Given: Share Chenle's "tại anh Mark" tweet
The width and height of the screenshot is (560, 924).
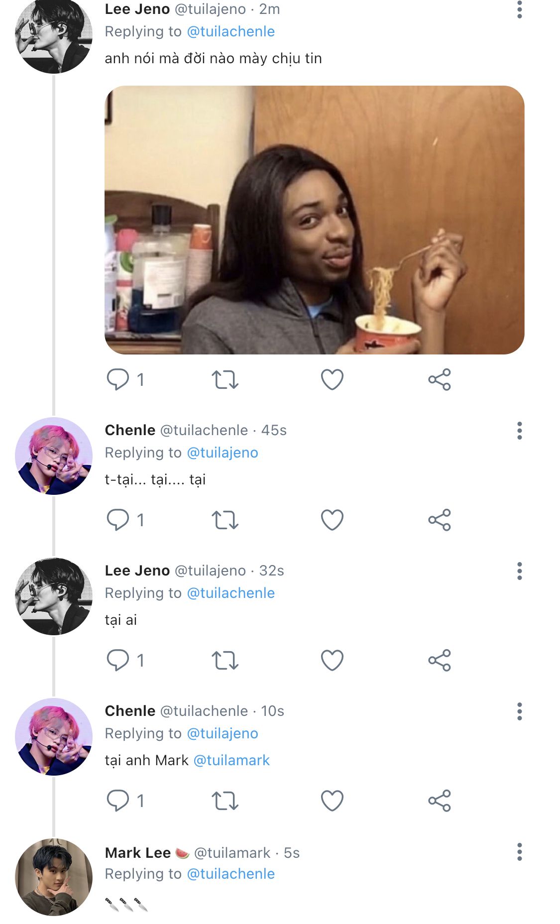Looking at the screenshot, I should (439, 801).
